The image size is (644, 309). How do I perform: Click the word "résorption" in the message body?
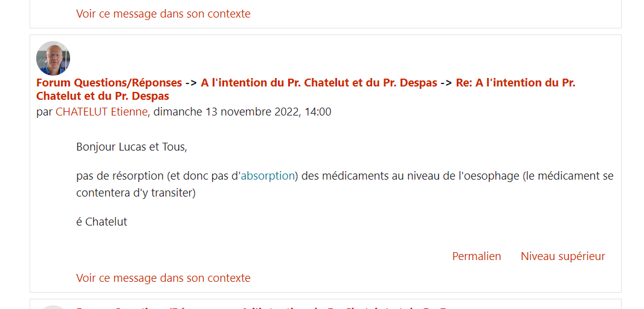pyautogui.click(x=138, y=176)
